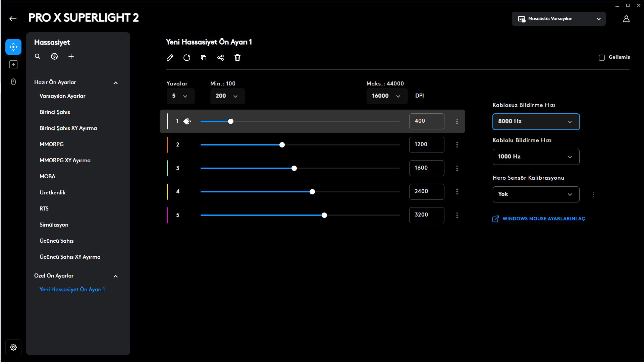Open user account profile icon

[x=626, y=19]
